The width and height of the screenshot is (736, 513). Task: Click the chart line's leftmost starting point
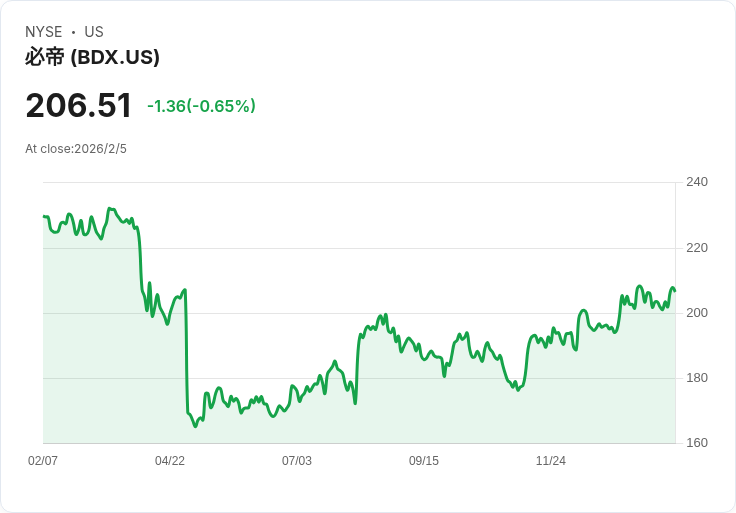44,216
